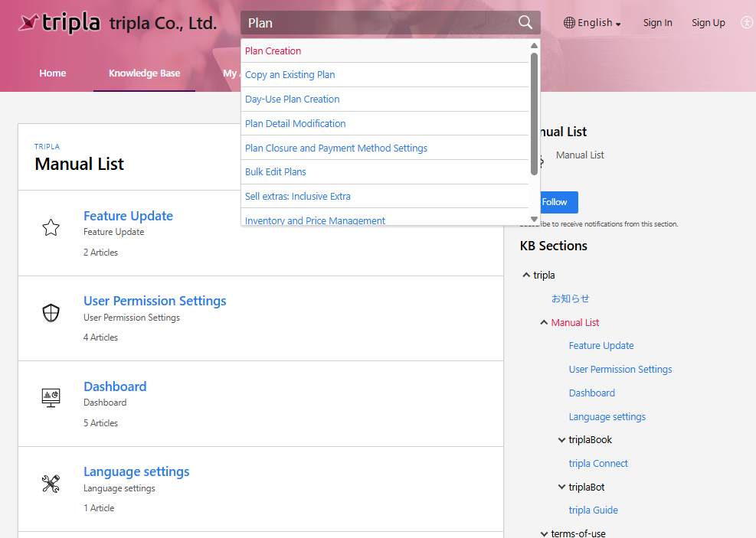
Task: Go to the Home tab
Action: coord(53,73)
